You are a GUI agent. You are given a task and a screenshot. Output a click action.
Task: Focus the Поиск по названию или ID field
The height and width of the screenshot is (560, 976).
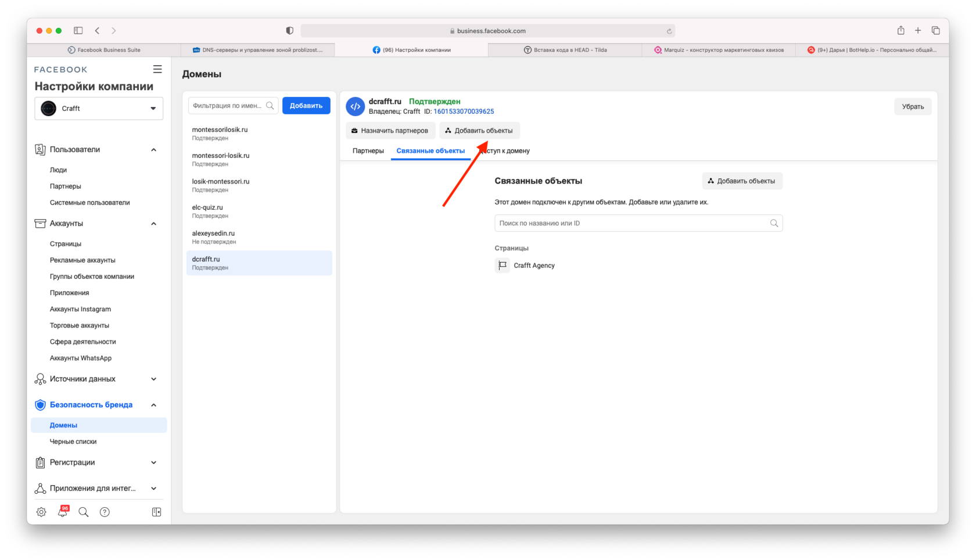pos(638,223)
